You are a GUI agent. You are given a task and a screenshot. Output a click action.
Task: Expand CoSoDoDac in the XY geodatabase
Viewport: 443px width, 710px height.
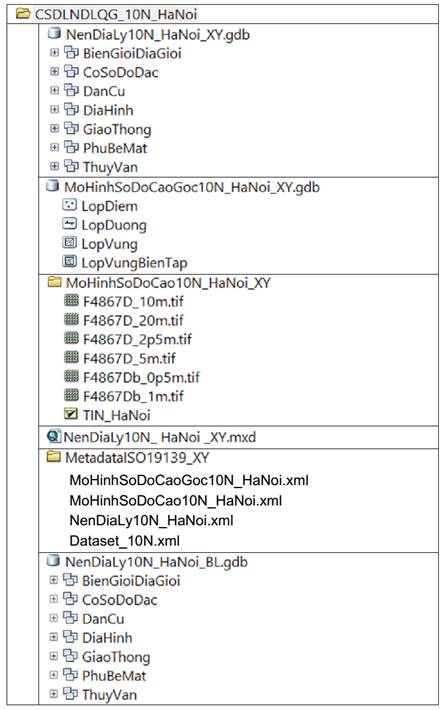[x=54, y=72]
